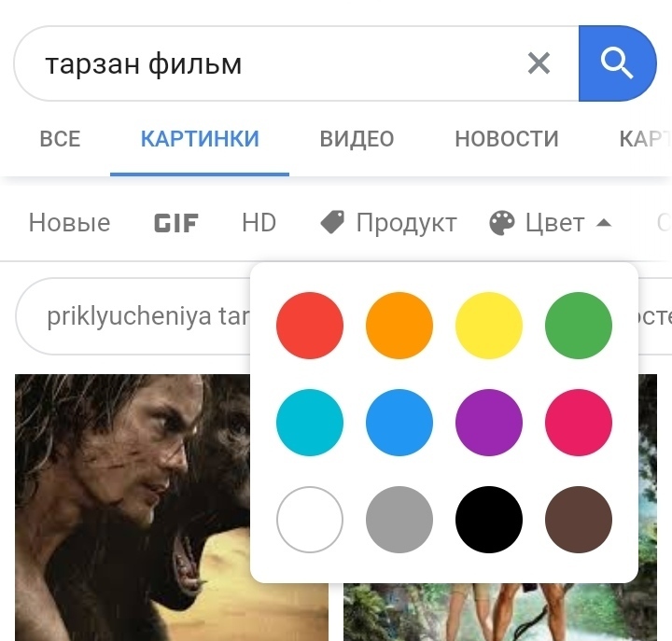
Task: Select the КАРТИНКИ tab
Action: click(x=200, y=139)
